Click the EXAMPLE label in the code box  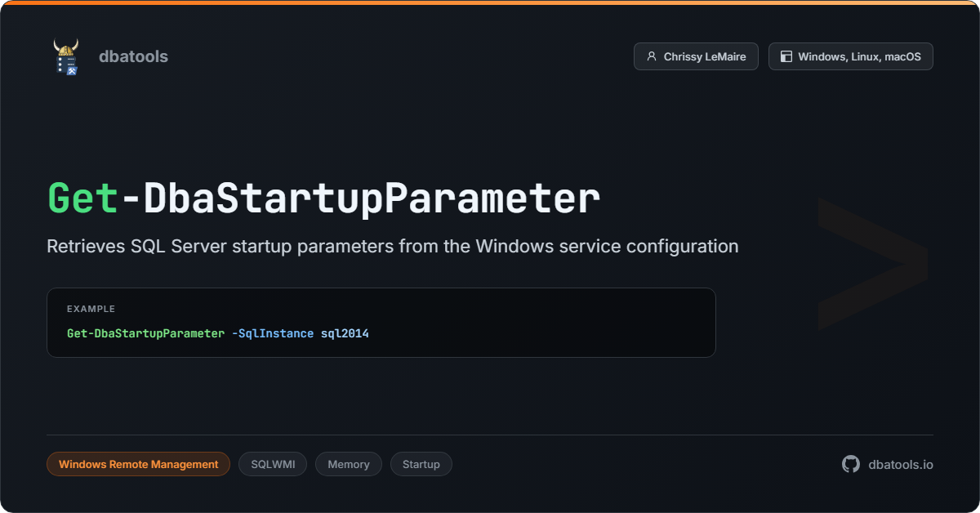[x=91, y=309]
